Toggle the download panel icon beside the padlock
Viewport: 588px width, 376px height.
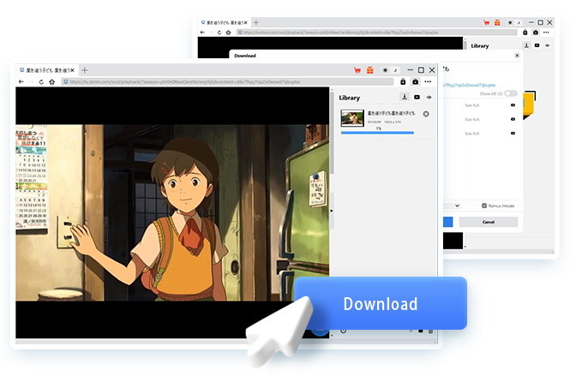[416, 81]
